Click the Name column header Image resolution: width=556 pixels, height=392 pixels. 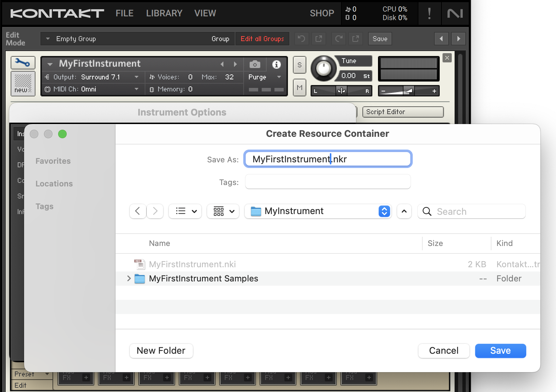[x=160, y=243]
